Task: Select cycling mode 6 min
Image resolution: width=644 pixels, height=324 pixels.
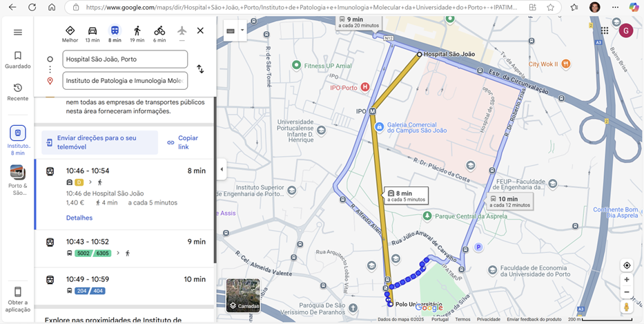Action: coord(159,34)
